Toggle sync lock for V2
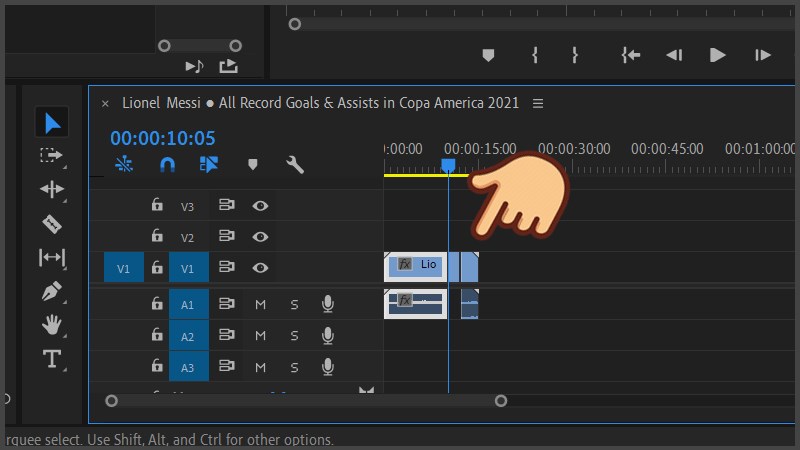800x450 pixels. [227, 236]
